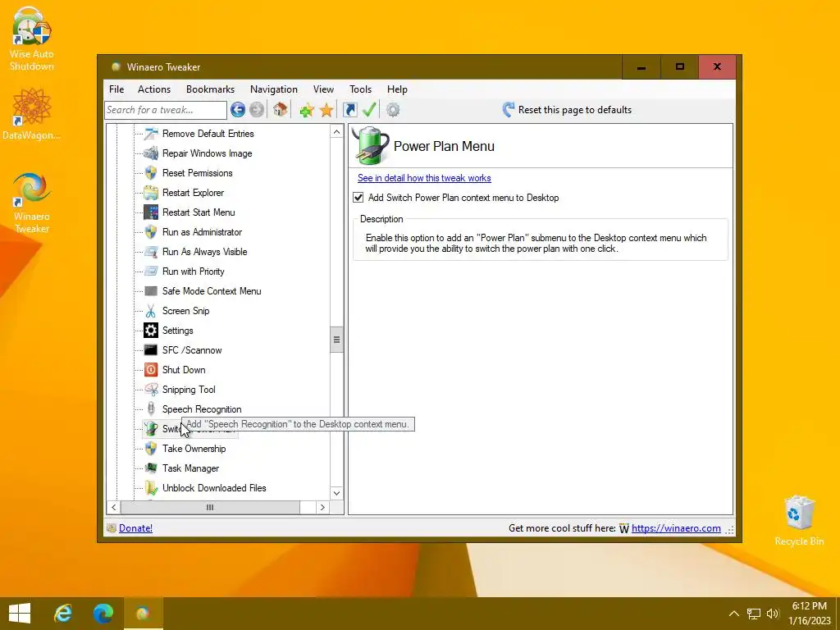Open the View menu

pyautogui.click(x=323, y=89)
